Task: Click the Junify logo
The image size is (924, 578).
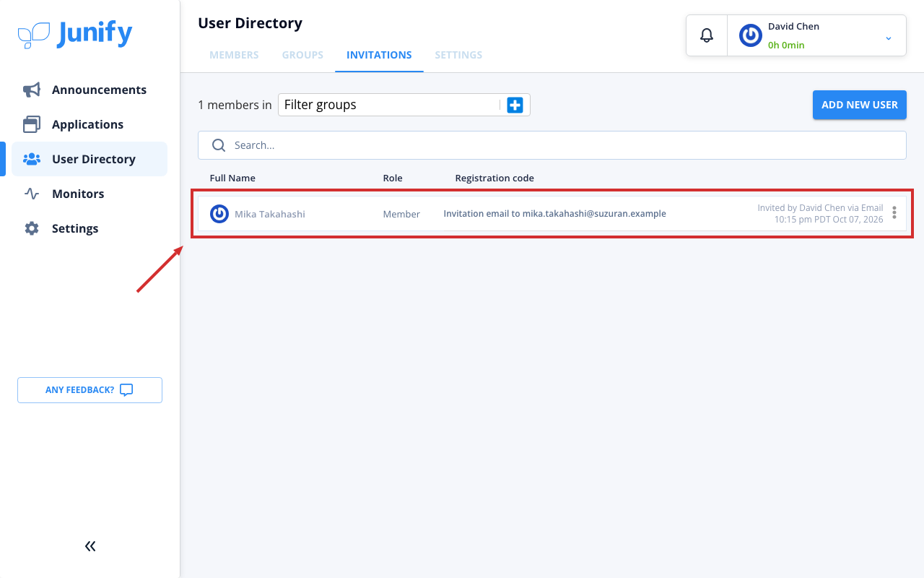Action: [75, 34]
